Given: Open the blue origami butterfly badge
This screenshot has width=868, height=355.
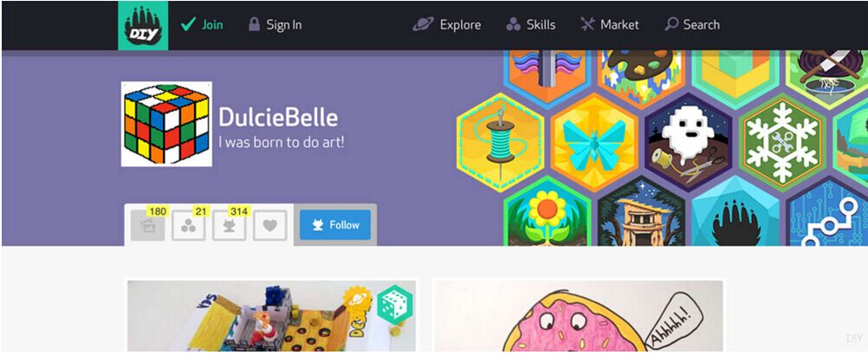Looking at the screenshot, I should [594, 143].
